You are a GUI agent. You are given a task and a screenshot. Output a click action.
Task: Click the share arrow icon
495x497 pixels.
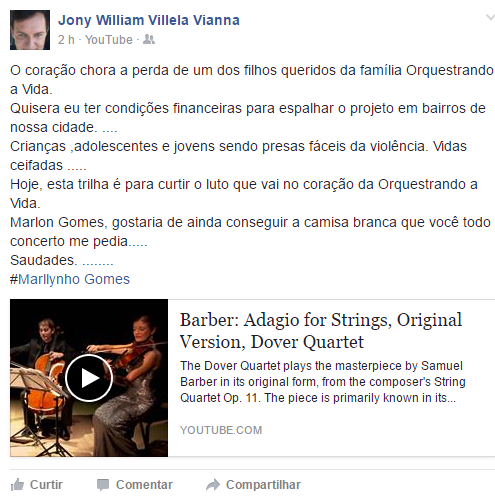pyautogui.click(x=213, y=485)
